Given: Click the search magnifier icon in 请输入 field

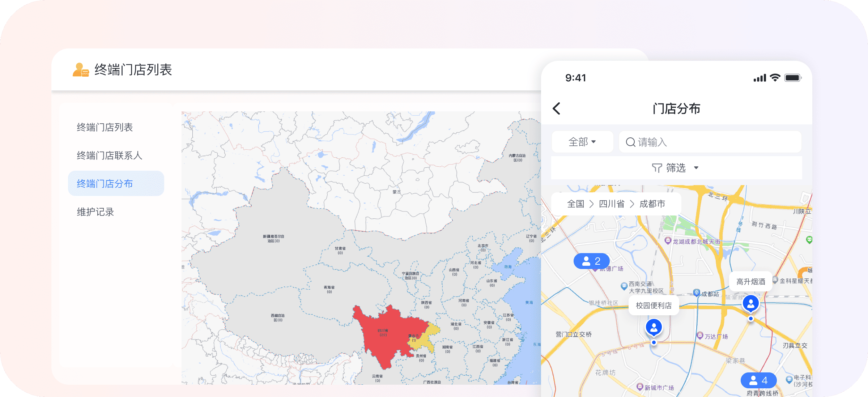Looking at the screenshot, I should pyautogui.click(x=630, y=142).
